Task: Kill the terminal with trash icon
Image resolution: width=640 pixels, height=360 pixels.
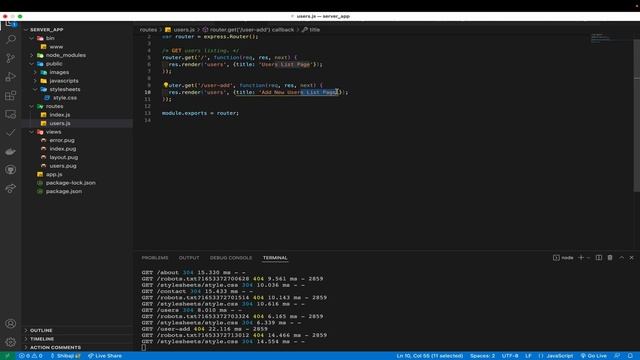Action: click(610, 258)
